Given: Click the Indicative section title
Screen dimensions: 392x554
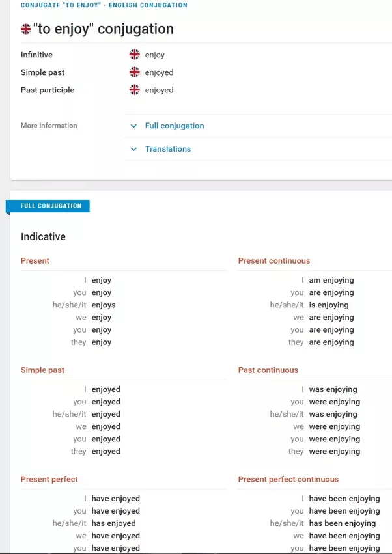Looking at the screenshot, I should point(43,236).
